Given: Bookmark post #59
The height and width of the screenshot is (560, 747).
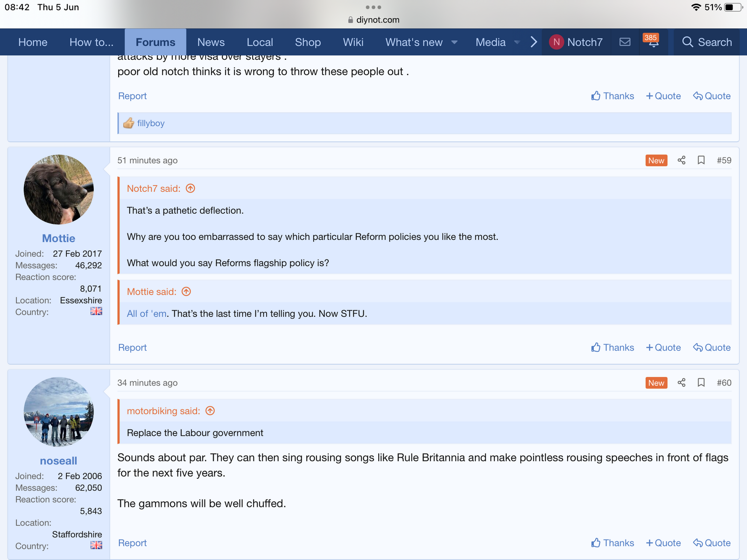Looking at the screenshot, I should [x=701, y=160].
